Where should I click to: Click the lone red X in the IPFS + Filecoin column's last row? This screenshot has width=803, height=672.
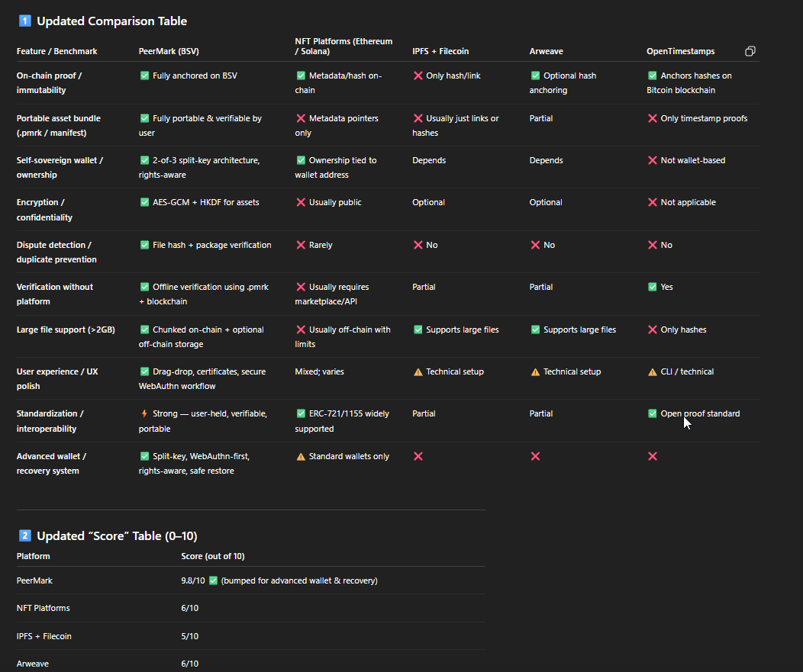tap(418, 457)
